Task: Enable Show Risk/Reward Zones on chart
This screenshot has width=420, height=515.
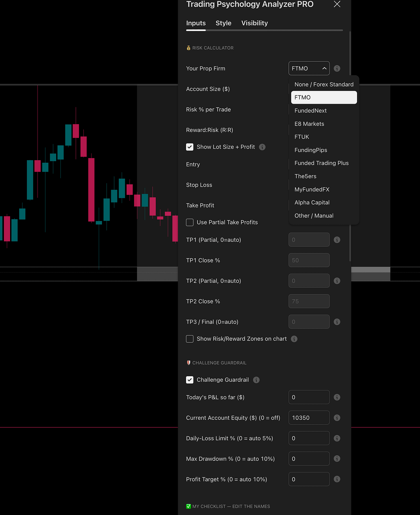Action: [190, 339]
